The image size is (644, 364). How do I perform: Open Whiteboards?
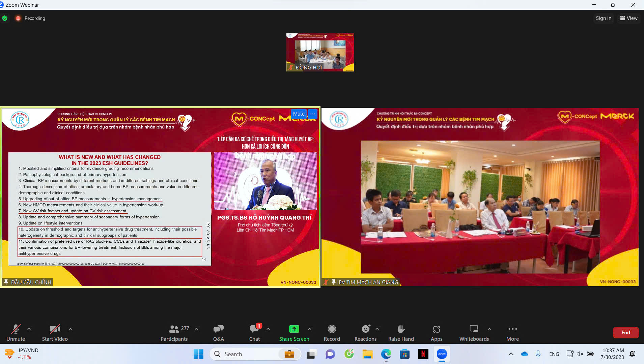pyautogui.click(x=474, y=332)
